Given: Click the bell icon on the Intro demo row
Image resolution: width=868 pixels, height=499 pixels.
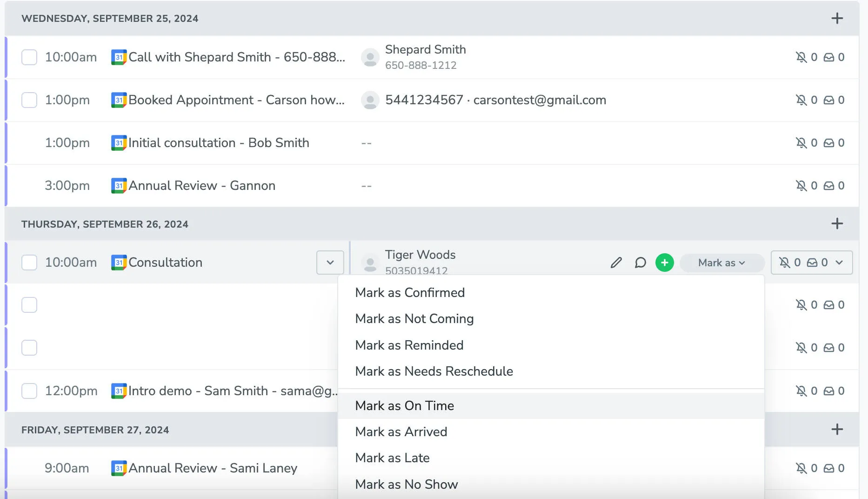Looking at the screenshot, I should [x=801, y=391].
